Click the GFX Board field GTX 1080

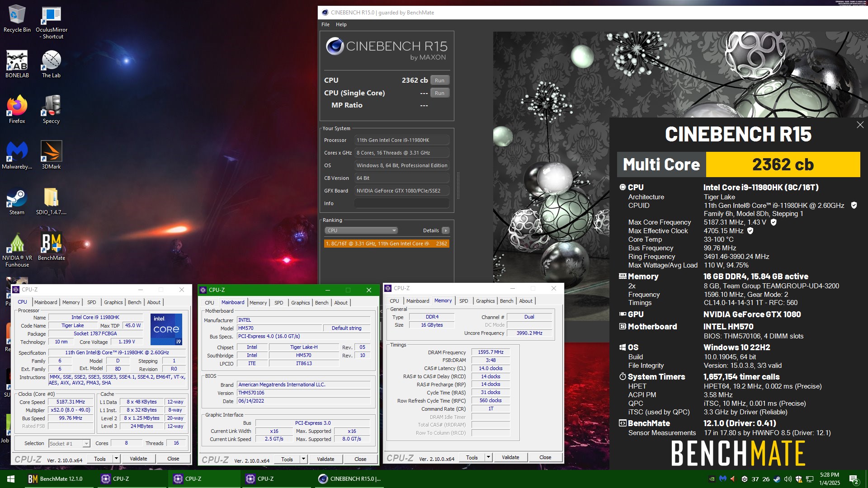click(x=402, y=191)
